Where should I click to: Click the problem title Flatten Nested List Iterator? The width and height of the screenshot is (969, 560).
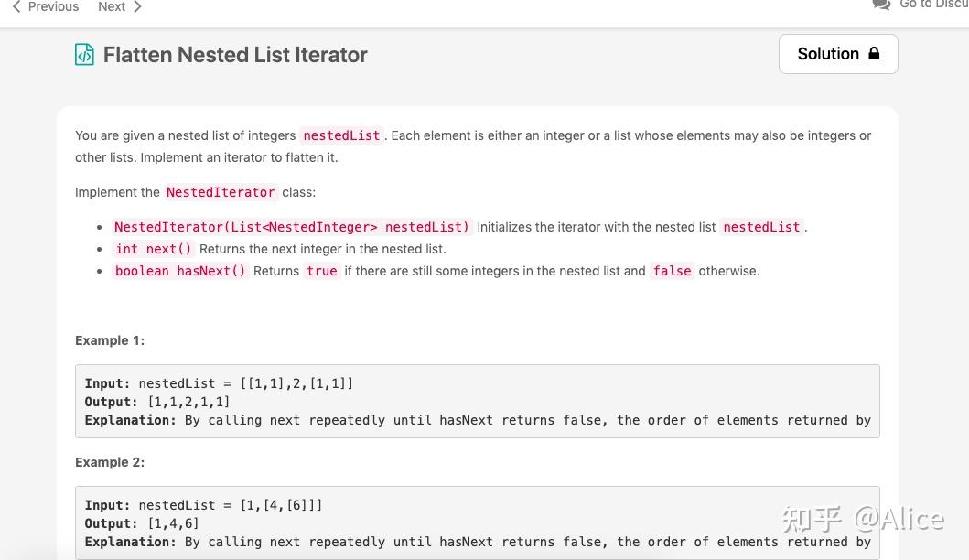click(x=235, y=55)
